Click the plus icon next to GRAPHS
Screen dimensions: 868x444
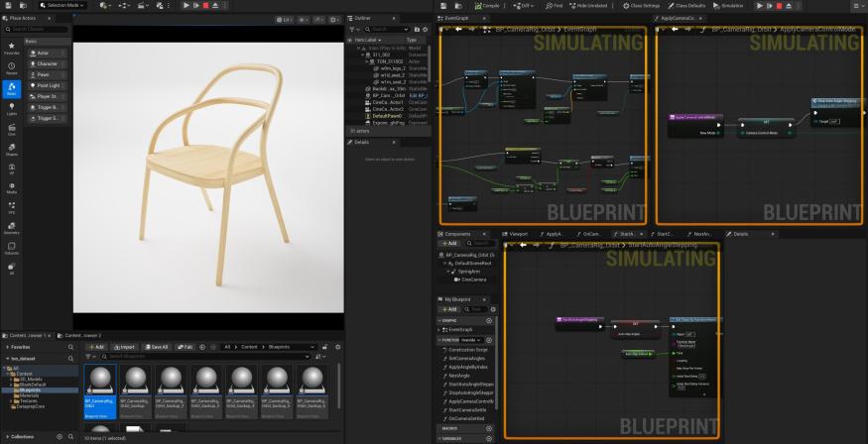click(x=489, y=321)
